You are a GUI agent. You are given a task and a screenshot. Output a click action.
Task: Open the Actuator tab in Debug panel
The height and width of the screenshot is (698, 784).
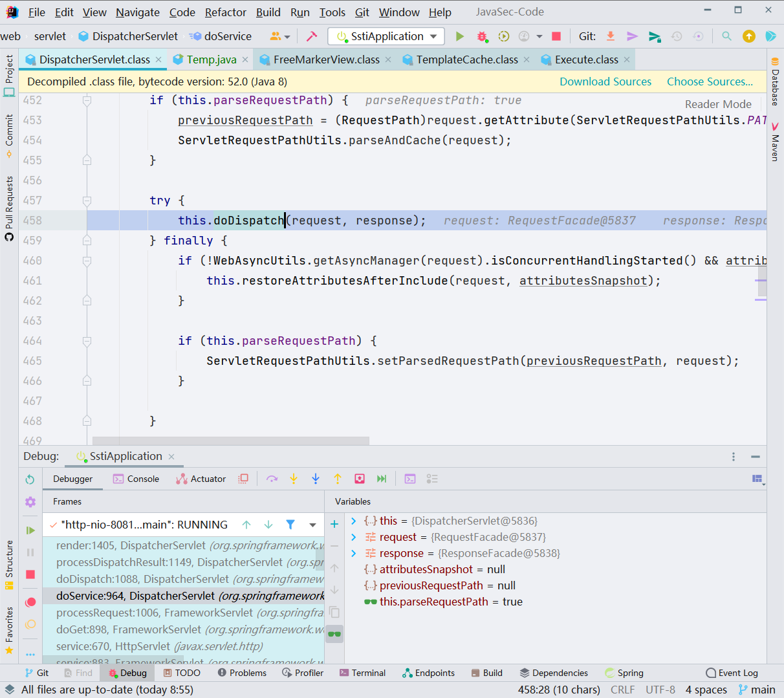201,479
